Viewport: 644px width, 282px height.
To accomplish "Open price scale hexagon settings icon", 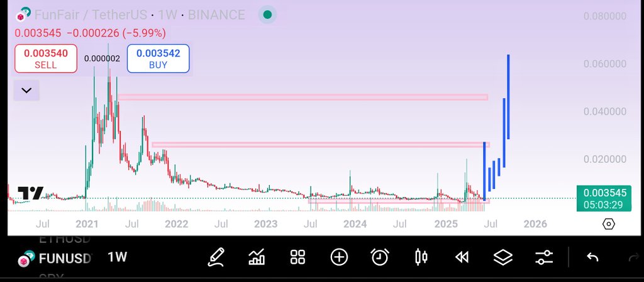I will [609, 224].
